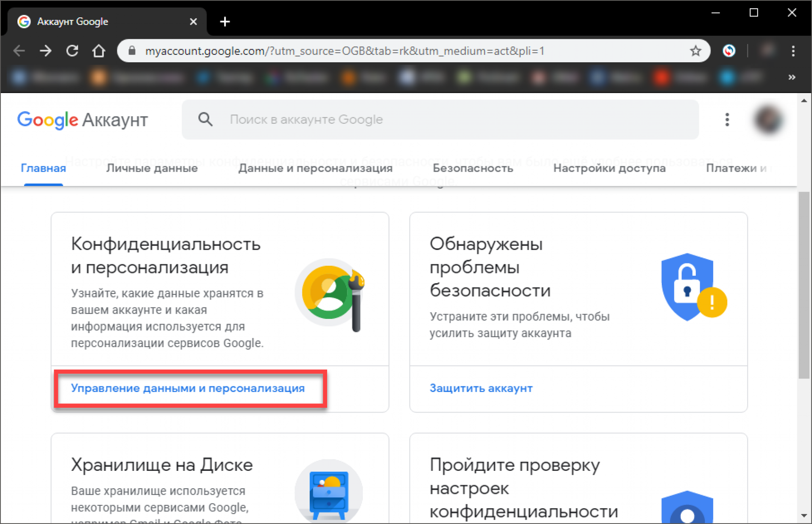Click the browser back arrow

pos(19,51)
